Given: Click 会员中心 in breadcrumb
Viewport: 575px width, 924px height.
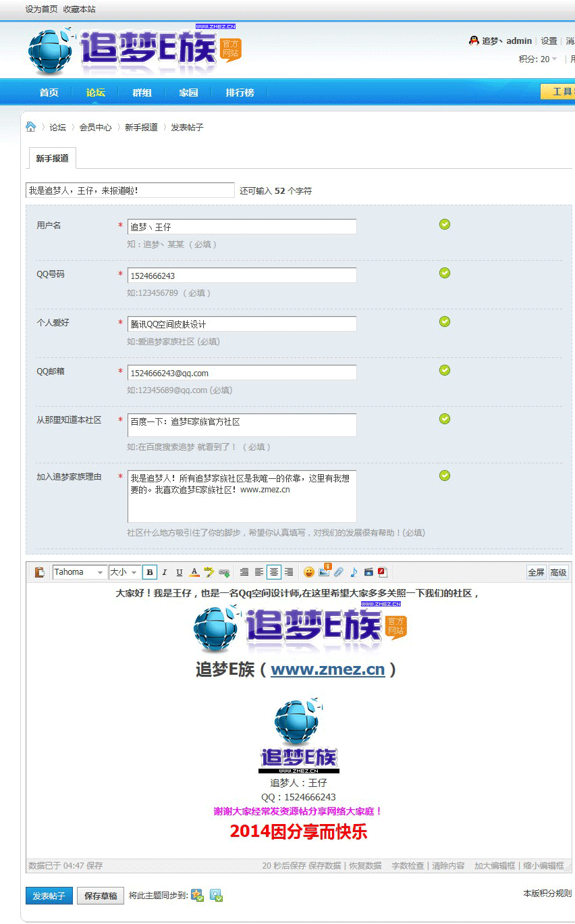Looking at the screenshot, I should point(95,127).
